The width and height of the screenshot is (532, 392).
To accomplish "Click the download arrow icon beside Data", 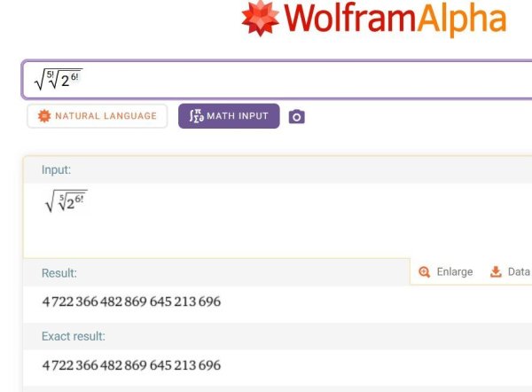I will [496, 272].
